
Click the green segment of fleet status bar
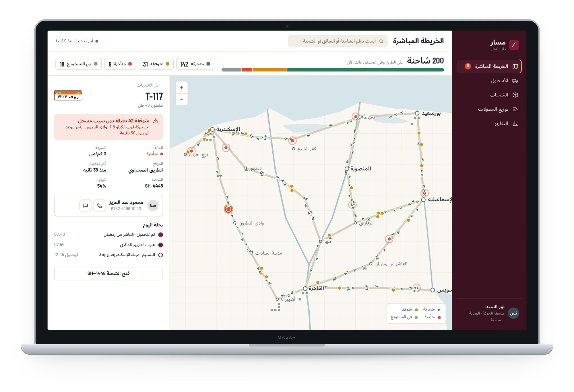(365, 70)
